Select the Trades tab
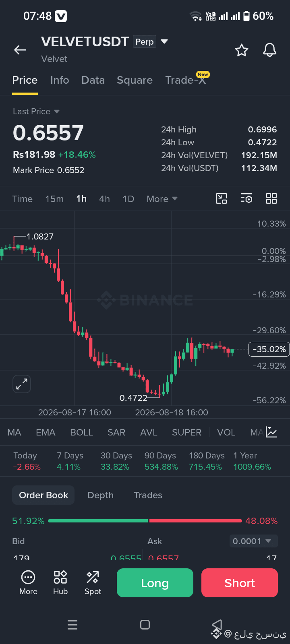 [x=148, y=495]
